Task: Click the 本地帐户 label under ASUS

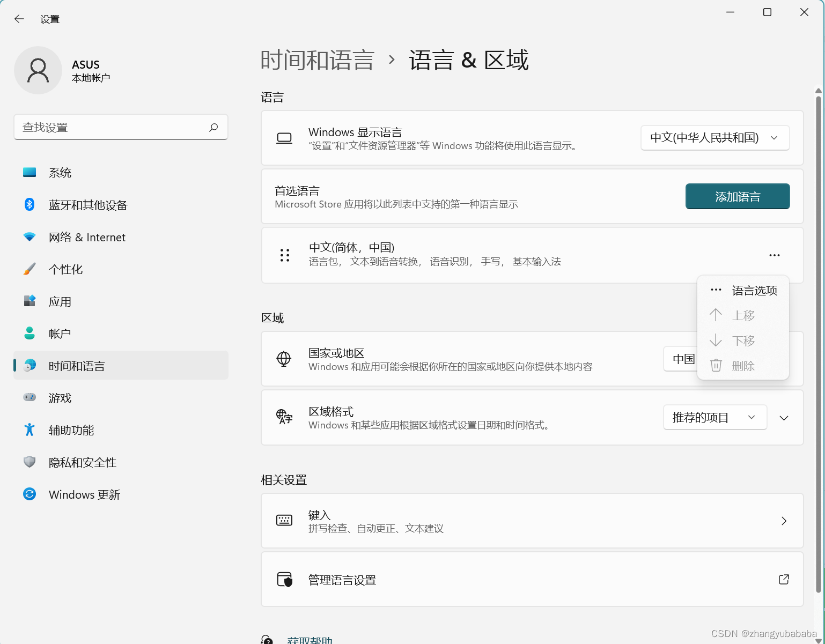Action: [x=91, y=78]
